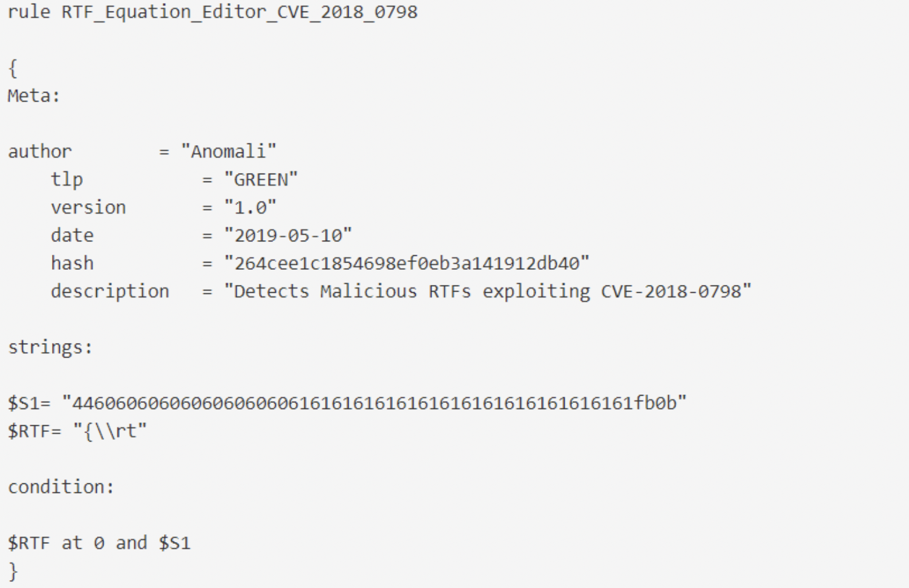Viewport: 909px width, 588px height.
Task: Click the condition: section label
Action: pyautogui.click(x=61, y=487)
